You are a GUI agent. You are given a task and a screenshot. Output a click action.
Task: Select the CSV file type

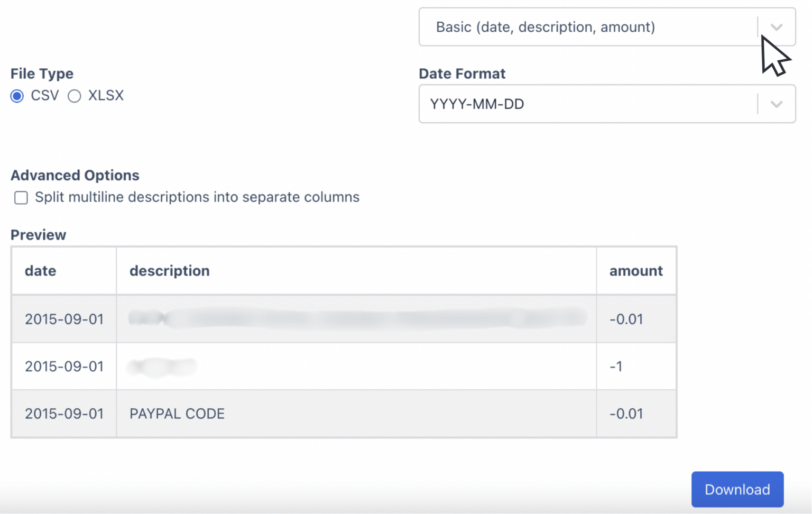[16, 96]
